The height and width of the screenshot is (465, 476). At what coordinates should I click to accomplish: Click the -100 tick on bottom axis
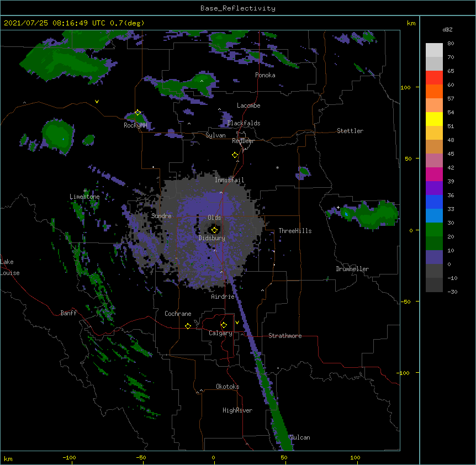click(x=70, y=457)
